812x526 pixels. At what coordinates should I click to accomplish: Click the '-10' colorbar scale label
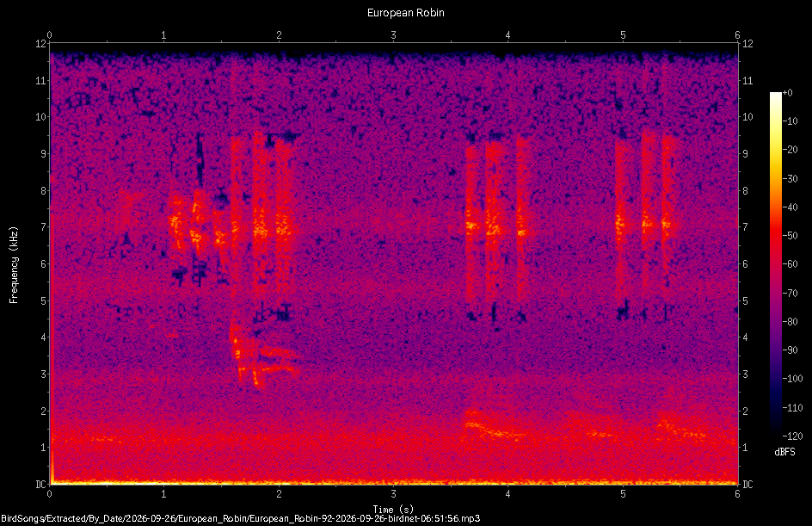click(x=790, y=121)
